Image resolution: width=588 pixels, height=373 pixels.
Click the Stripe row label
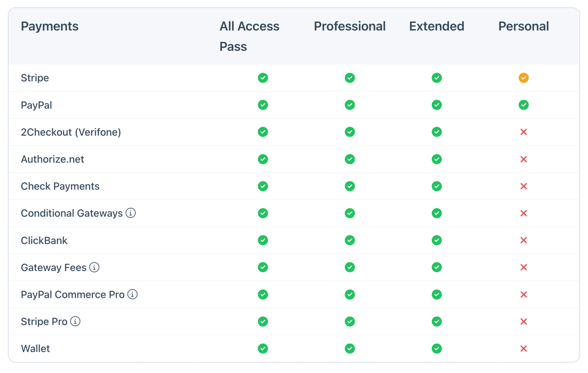35,78
